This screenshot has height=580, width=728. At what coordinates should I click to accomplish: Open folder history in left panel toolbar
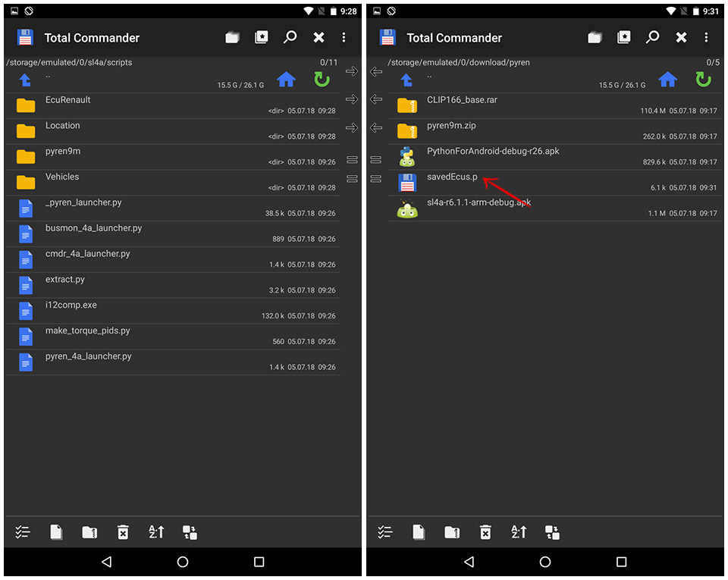coord(232,38)
